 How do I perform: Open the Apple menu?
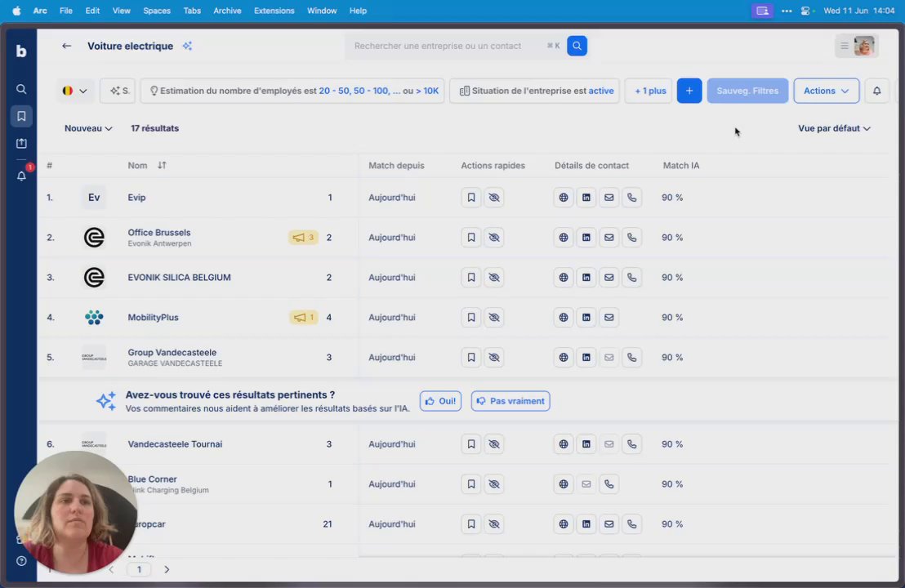[16, 11]
